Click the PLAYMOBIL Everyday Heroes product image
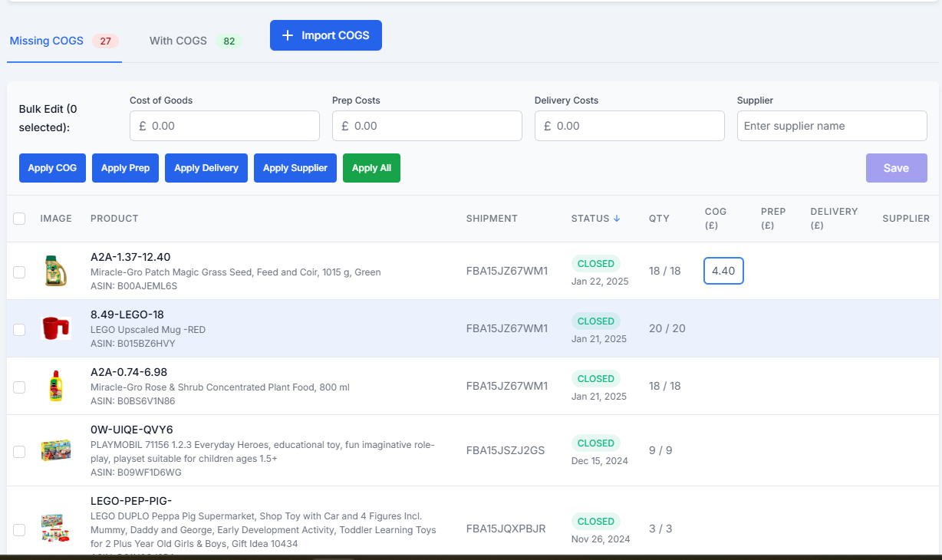This screenshot has width=942, height=560. (x=55, y=450)
